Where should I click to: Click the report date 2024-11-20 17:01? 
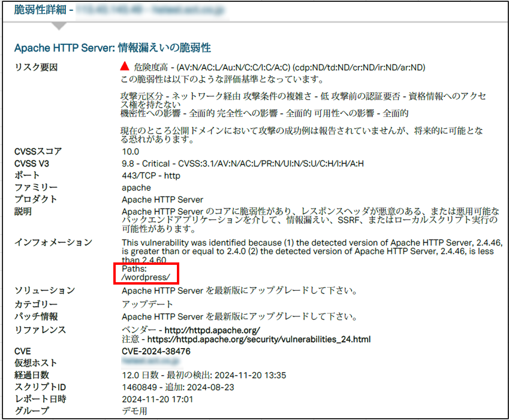[158, 399]
